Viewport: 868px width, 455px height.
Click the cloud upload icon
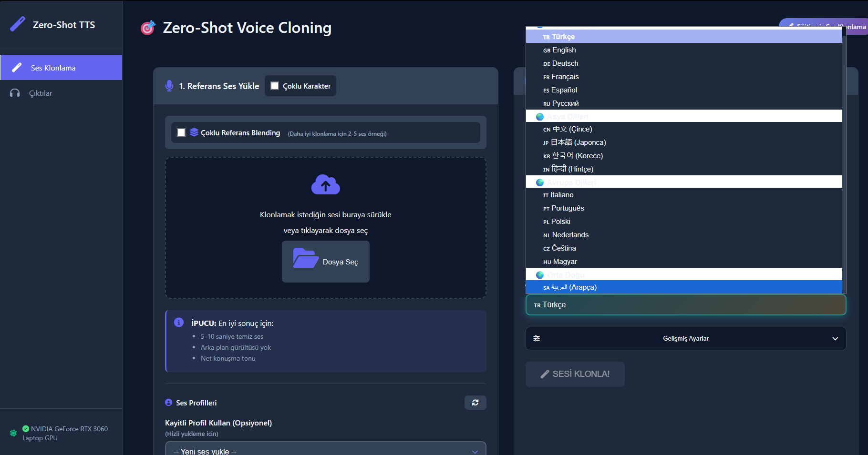(x=326, y=185)
